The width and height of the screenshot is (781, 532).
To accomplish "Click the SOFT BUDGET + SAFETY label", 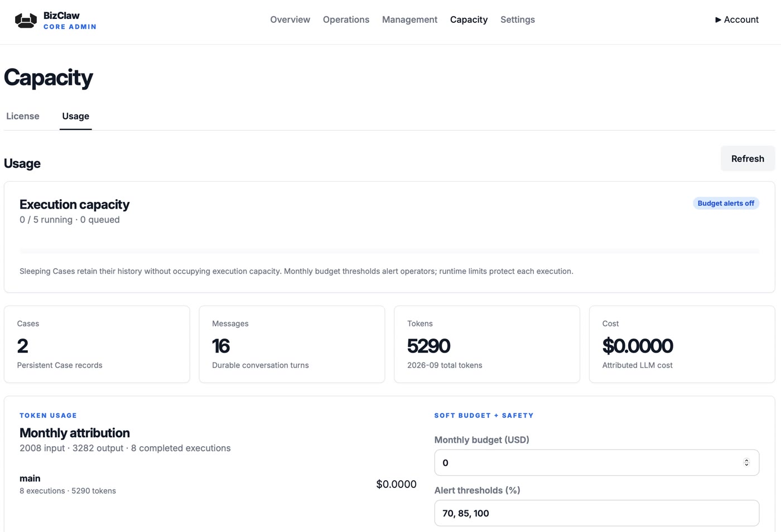I will [484, 415].
